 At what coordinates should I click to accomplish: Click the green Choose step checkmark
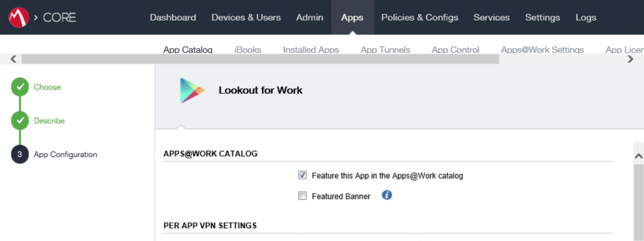20,87
